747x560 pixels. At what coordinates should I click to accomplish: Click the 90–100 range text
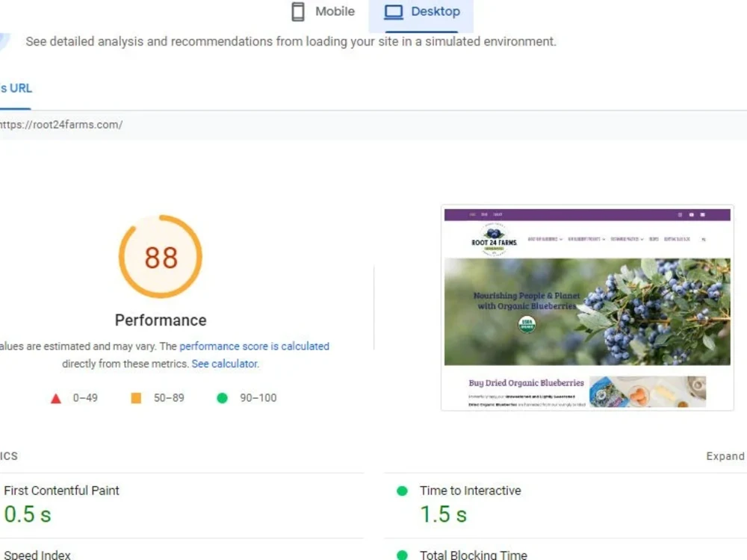(x=258, y=398)
